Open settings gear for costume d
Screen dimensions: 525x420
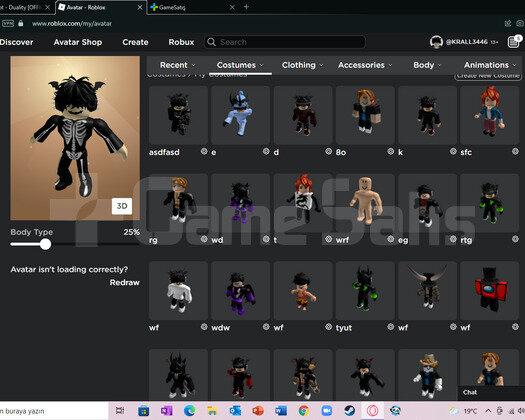[x=328, y=151]
